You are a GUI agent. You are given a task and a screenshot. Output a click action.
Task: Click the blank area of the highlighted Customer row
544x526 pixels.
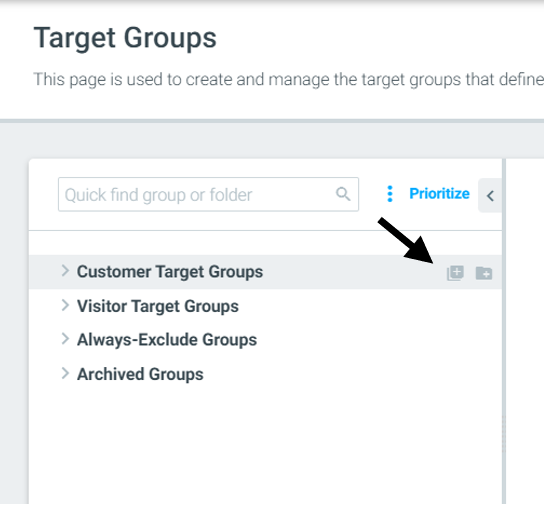(354, 272)
